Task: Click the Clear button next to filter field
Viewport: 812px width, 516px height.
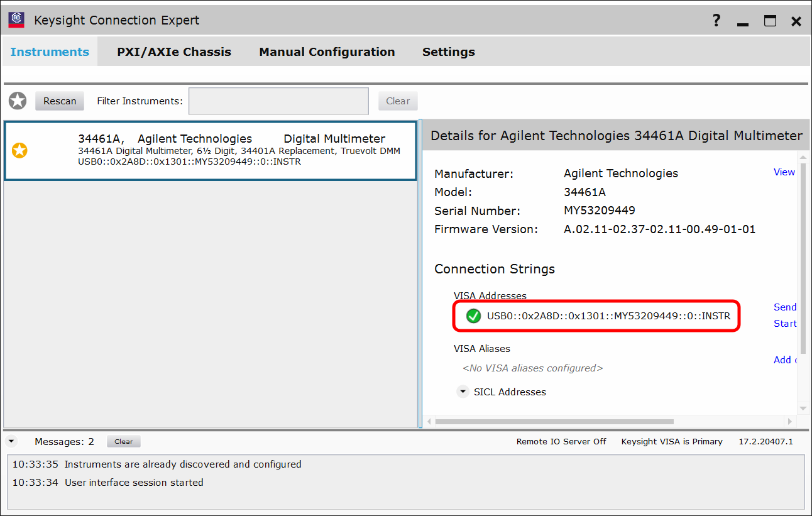Action: point(398,101)
